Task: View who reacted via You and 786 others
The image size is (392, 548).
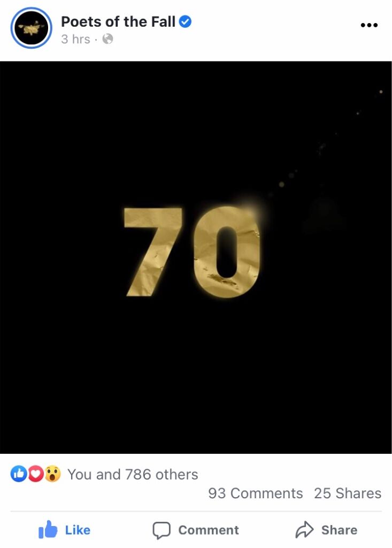Action: 133,475
